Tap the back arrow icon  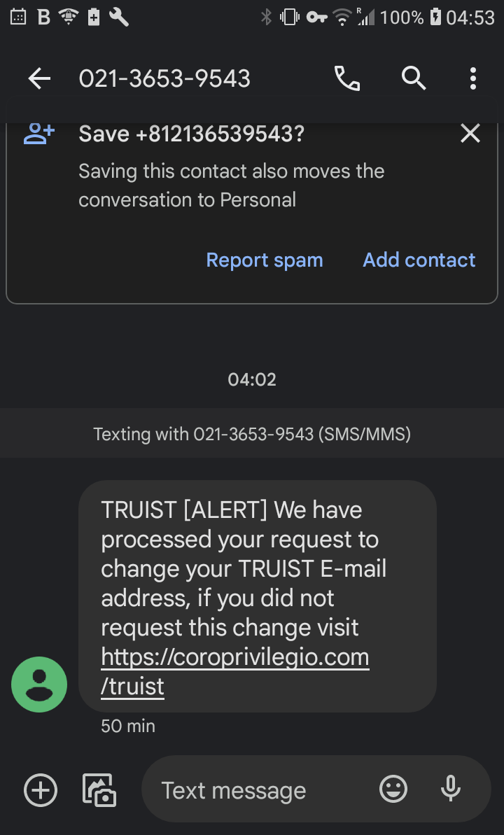tap(39, 79)
